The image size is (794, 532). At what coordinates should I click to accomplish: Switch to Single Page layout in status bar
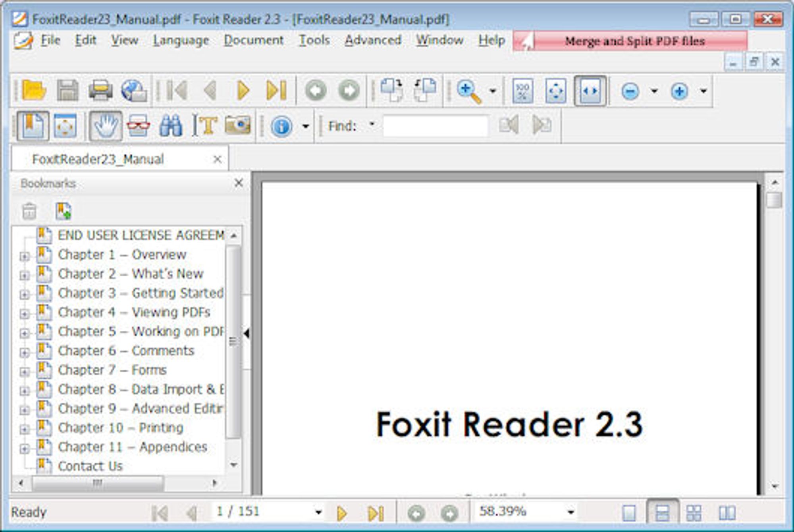629,513
